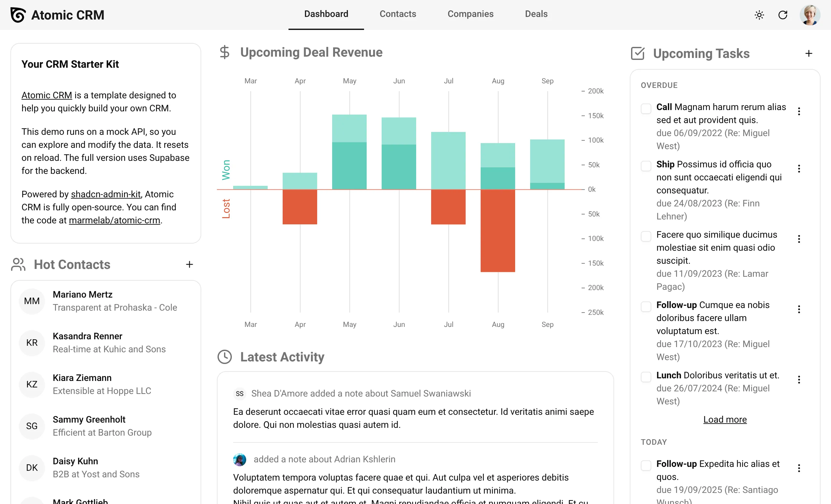Add a hot contact with plus icon
Screen dimensions: 831x504
click(x=189, y=264)
